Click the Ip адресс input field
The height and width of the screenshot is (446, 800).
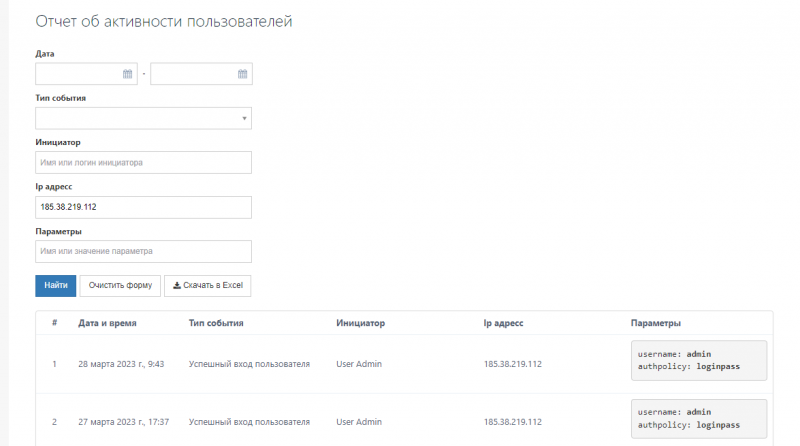(x=143, y=207)
